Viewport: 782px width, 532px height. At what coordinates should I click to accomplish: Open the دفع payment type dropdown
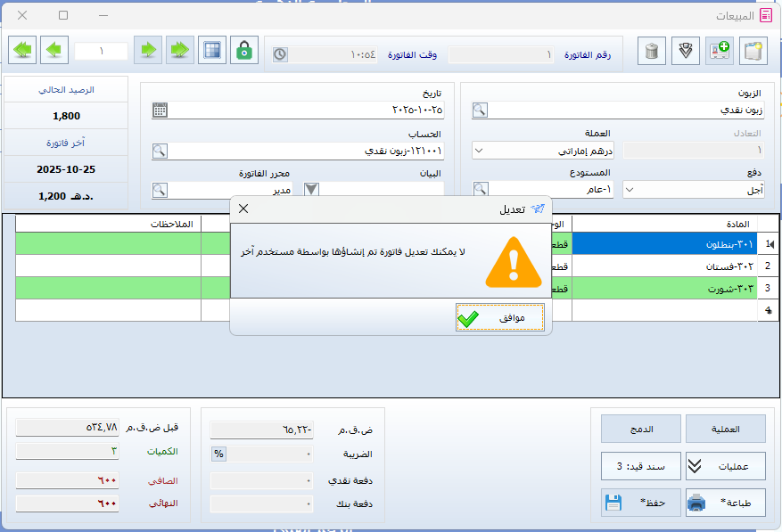click(630, 189)
